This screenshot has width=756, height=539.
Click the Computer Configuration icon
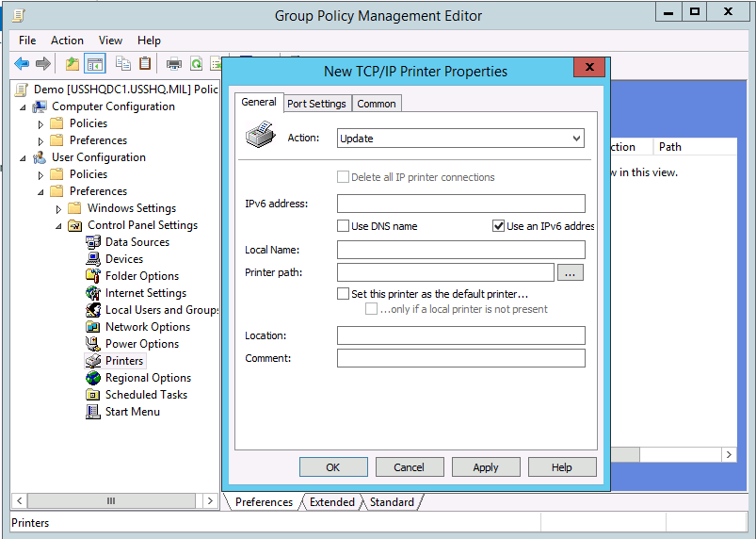coord(40,106)
